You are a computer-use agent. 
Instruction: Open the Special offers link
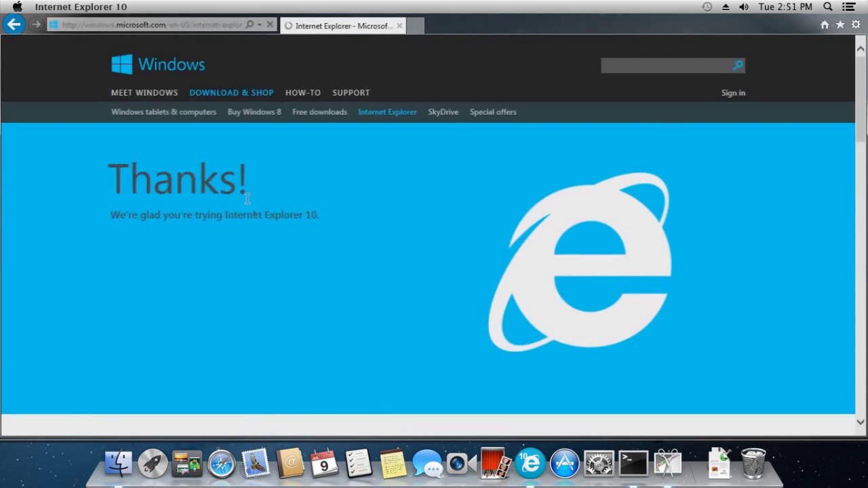click(x=493, y=112)
